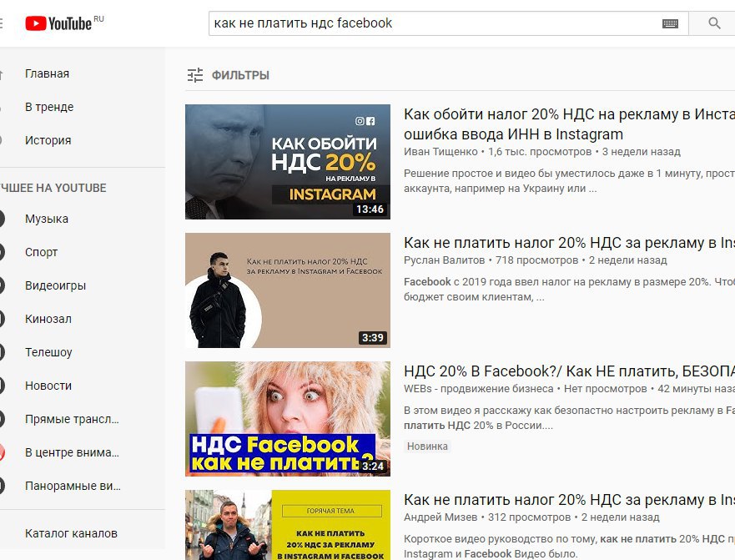Open thumbnail НДС Facebook как не платить

click(288, 419)
